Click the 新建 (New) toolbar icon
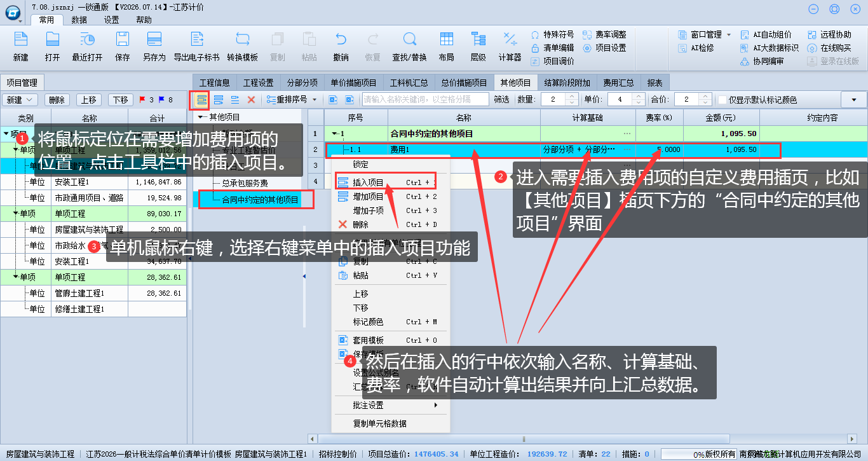868x461 pixels. 20,39
